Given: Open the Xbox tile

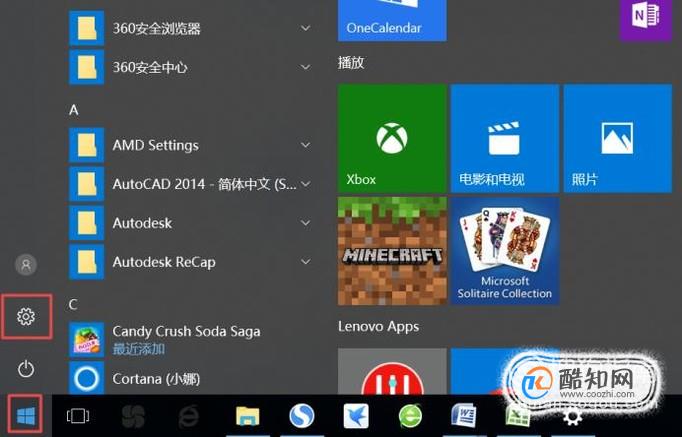Looking at the screenshot, I should pos(392,138).
